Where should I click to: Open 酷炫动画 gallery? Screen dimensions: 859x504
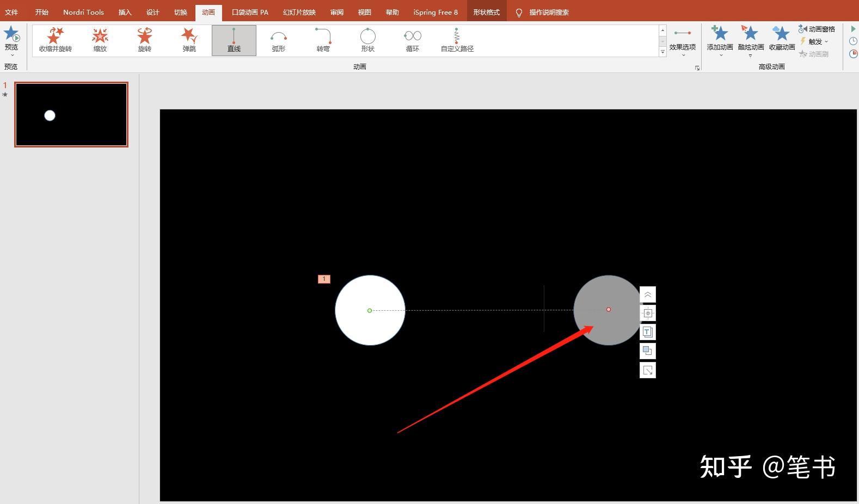[751, 40]
